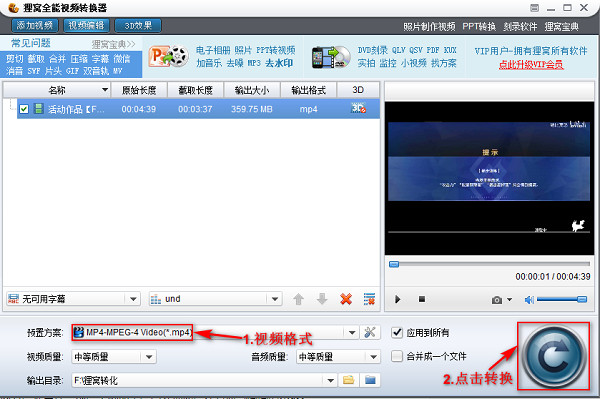Click the 点此升级VIP会员 link

[x=531, y=65]
